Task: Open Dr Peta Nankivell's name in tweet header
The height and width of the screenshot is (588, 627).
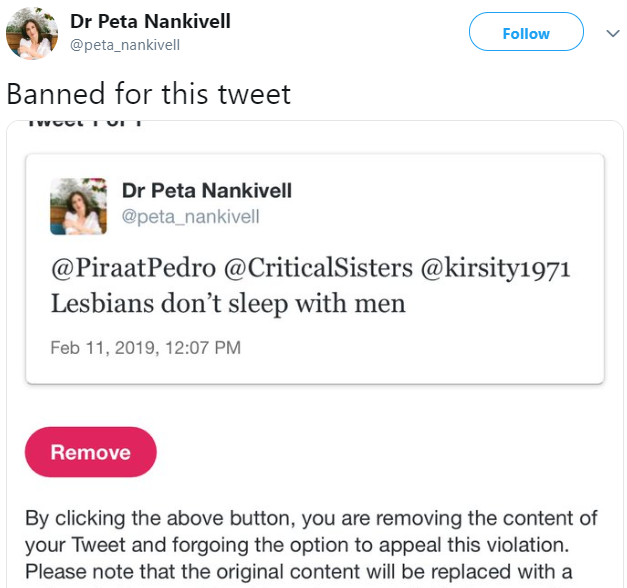Action: tap(150, 22)
